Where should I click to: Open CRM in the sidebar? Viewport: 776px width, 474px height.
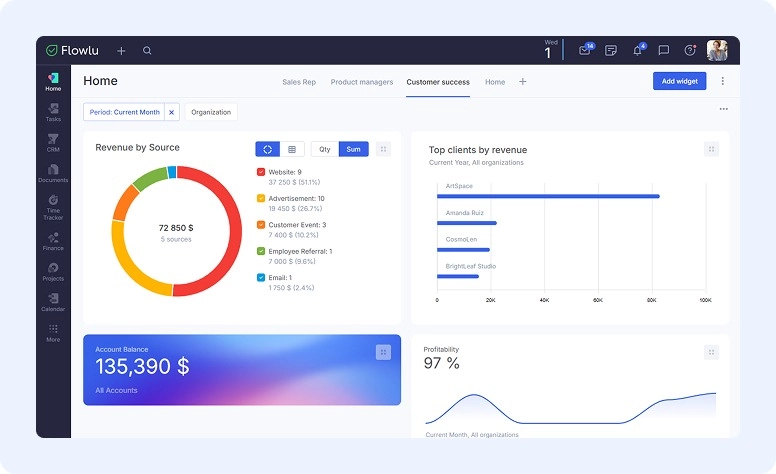coord(53,143)
